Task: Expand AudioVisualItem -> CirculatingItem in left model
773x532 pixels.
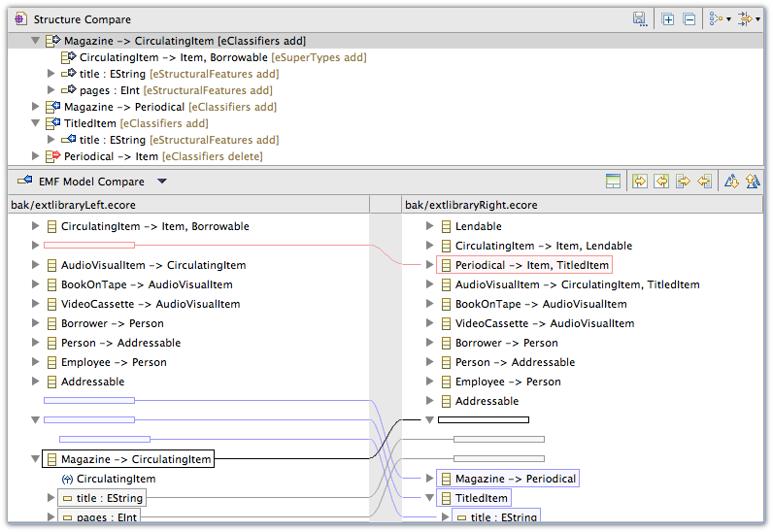Action: tap(35, 265)
